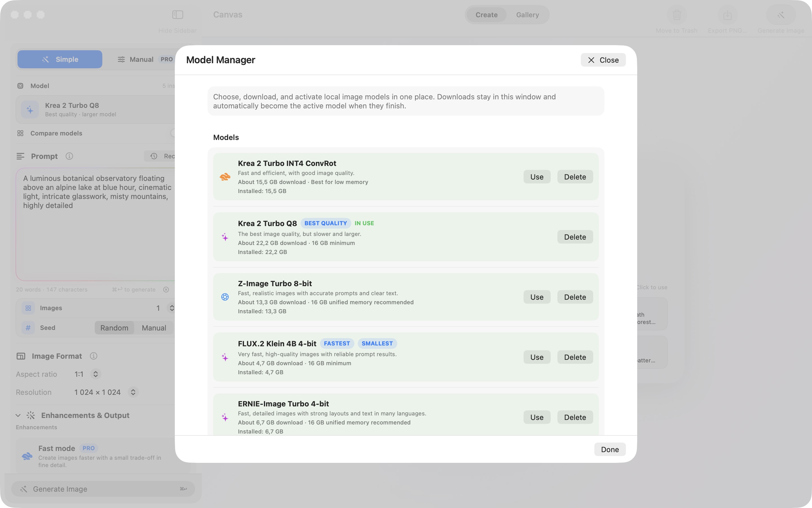Click the info icon beside Image Format
Image resolution: width=812 pixels, height=508 pixels.
point(94,356)
